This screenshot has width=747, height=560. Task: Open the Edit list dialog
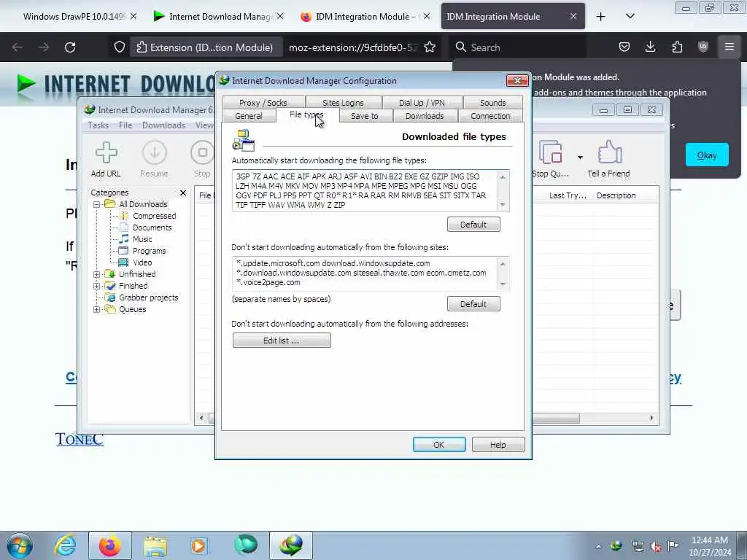pyautogui.click(x=281, y=341)
